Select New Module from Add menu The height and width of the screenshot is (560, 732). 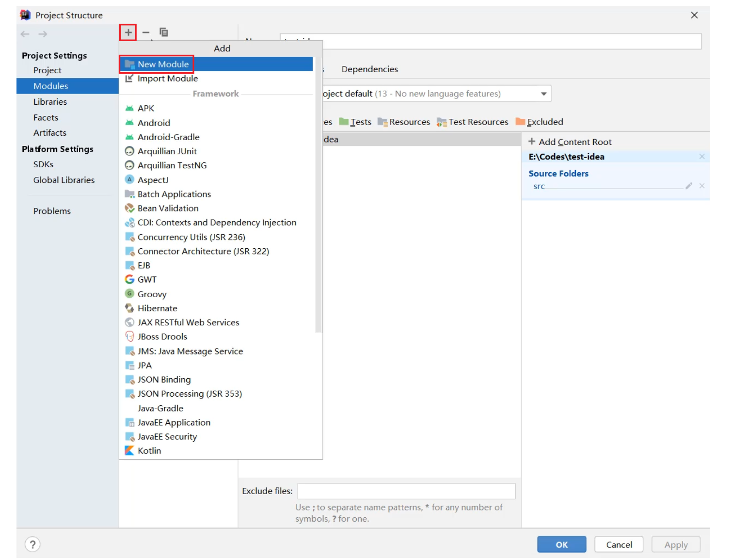[x=216, y=64]
